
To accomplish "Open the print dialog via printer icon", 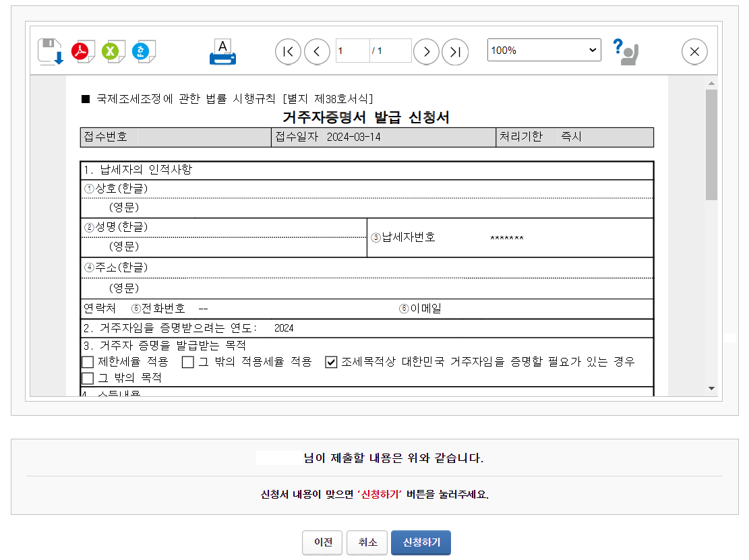I will tap(222, 51).
